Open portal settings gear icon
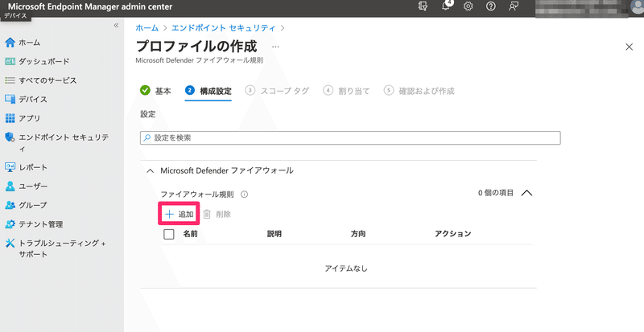Screen dimensions: 644x332 click(469, 6)
